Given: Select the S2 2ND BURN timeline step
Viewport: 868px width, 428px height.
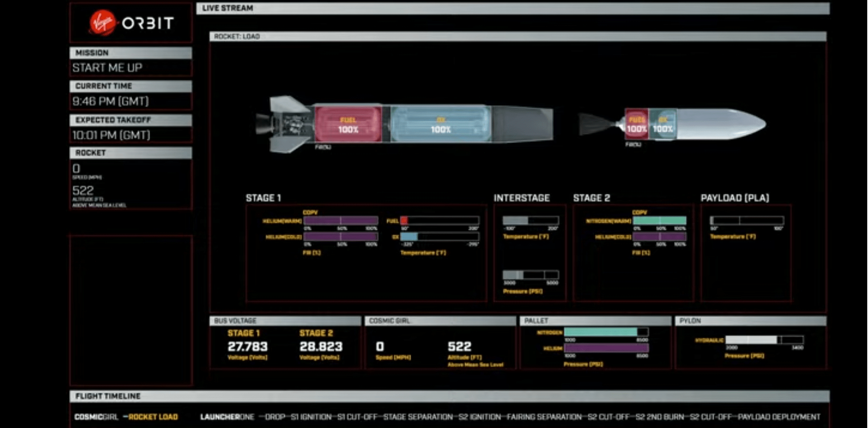Looking at the screenshot, I should click(x=660, y=417).
